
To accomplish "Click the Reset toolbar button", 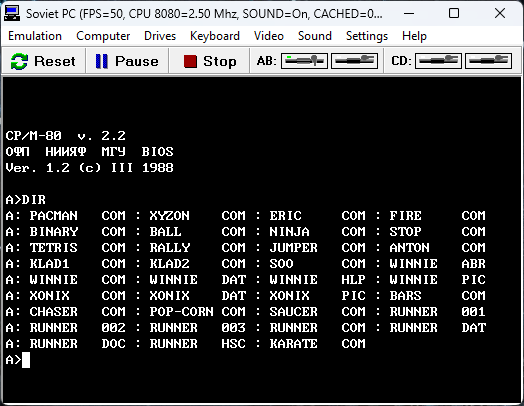I will [x=43, y=61].
